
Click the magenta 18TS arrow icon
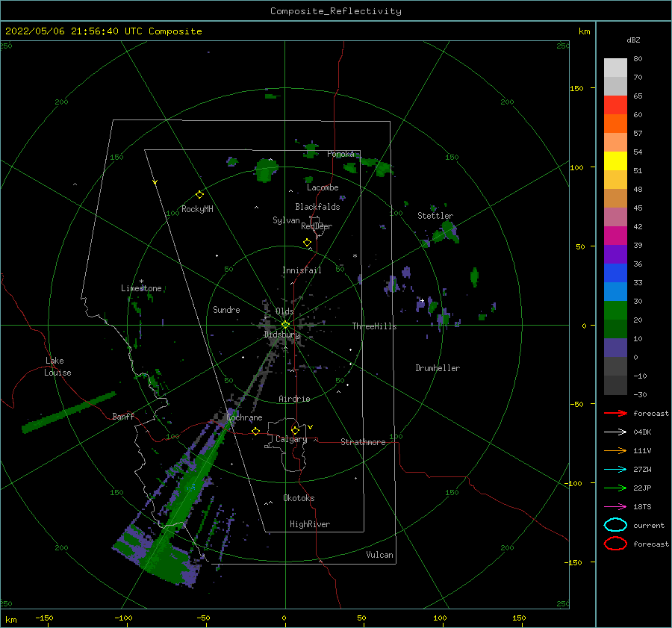pos(615,507)
